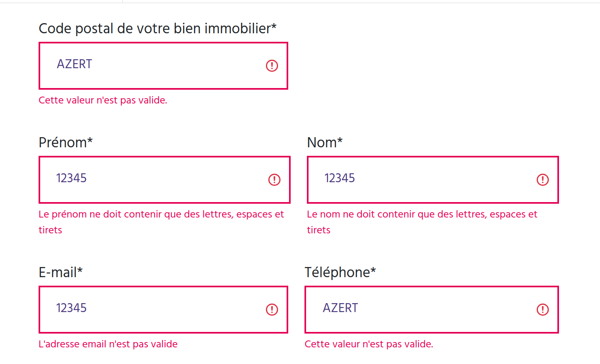The image size is (600, 364).
Task: Click the 'Le nom ne doit contenir' error text
Action: 422,214
